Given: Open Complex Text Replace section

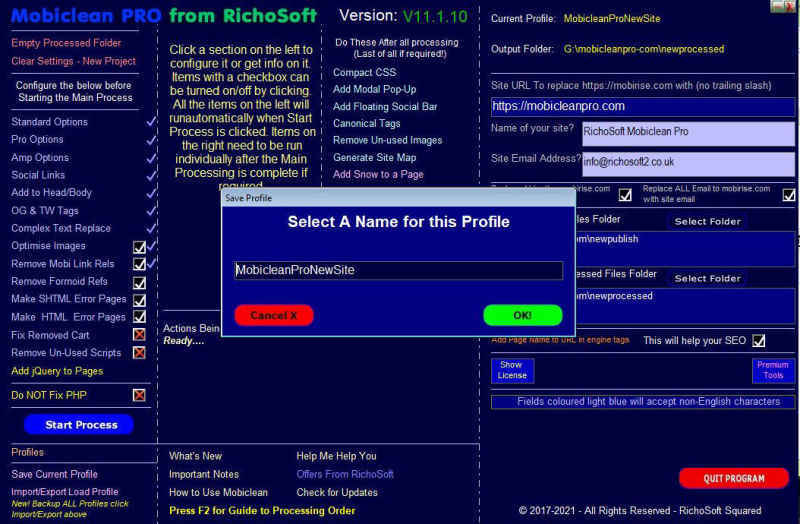Looking at the screenshot, I should [61, 228].
